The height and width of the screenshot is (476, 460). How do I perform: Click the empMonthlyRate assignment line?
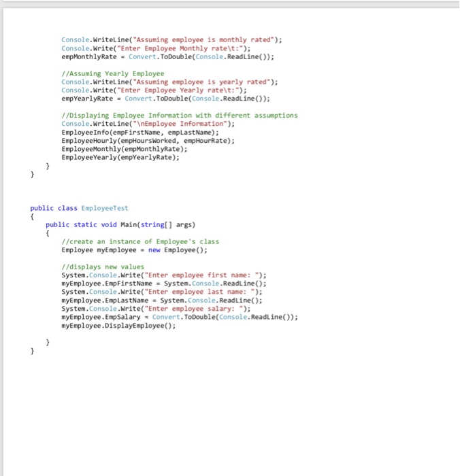[x=167, y=56]
